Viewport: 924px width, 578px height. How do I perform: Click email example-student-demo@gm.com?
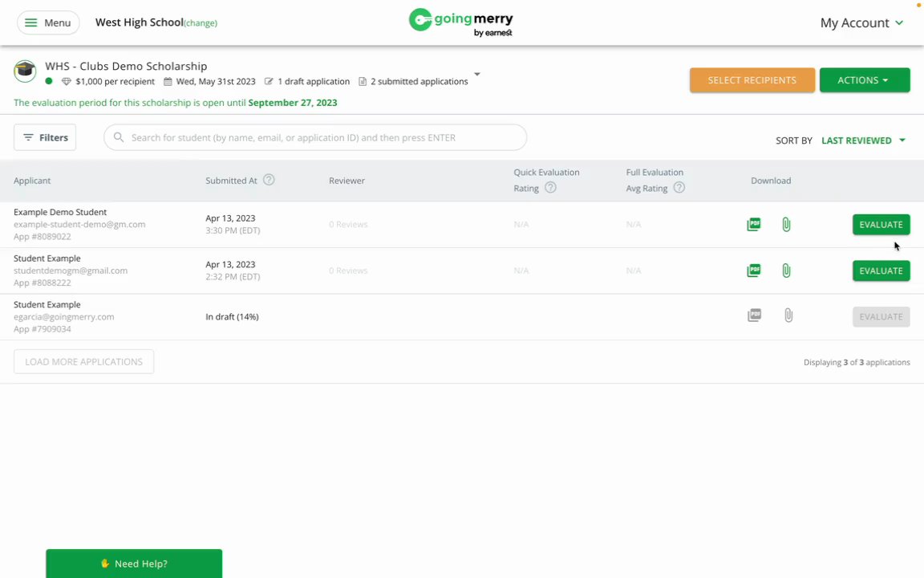coord(79,224)
